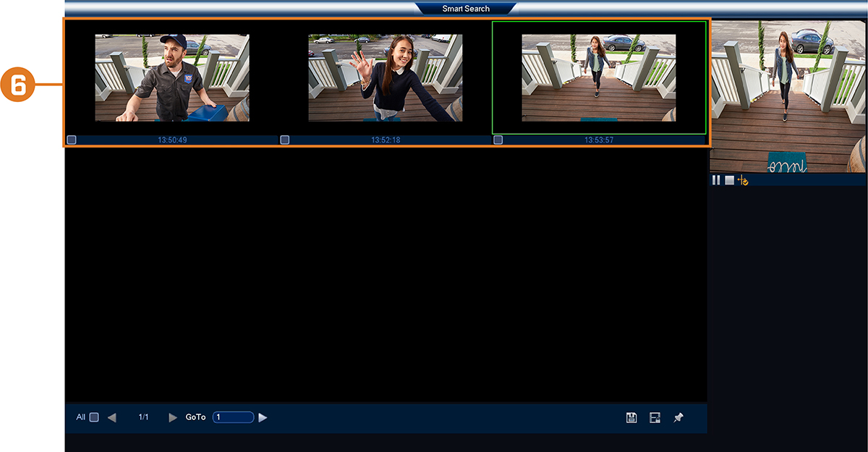This screenshot has width=868, height=452.
Task: Select the Smart Search title tab
Action: [x=466, y=9]
